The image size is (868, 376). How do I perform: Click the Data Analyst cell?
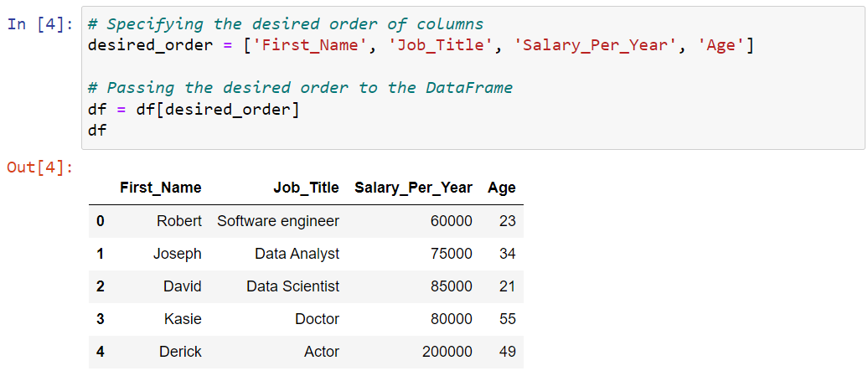tap(297, 254)
